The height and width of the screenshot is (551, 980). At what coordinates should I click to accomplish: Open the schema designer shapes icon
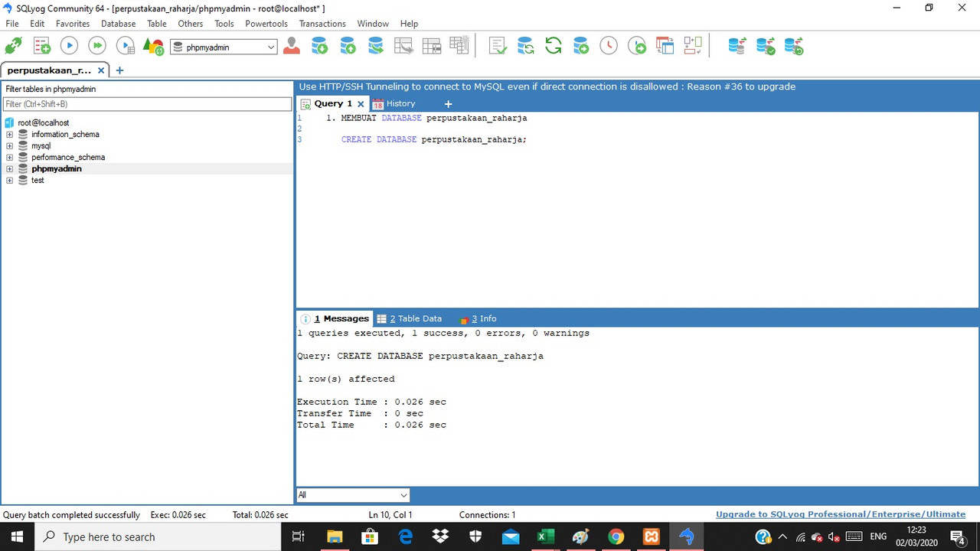[153, 46]
